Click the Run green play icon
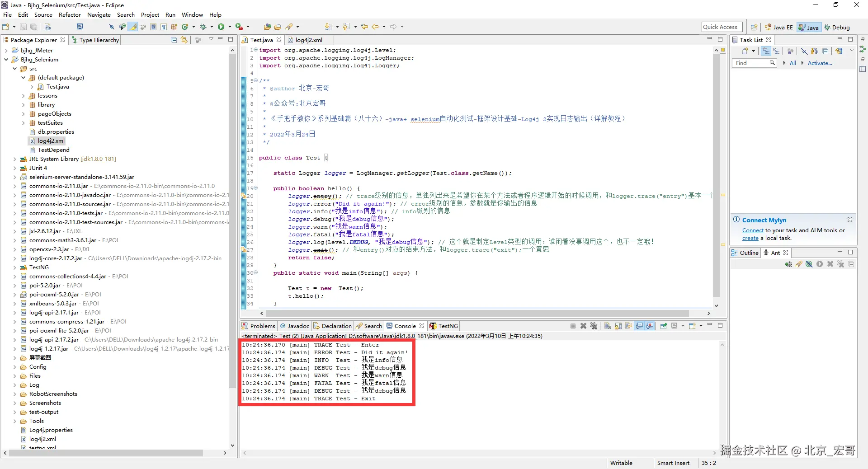This screenshot has width=868, height=469. pyautogui.click(x=221, y=27)
